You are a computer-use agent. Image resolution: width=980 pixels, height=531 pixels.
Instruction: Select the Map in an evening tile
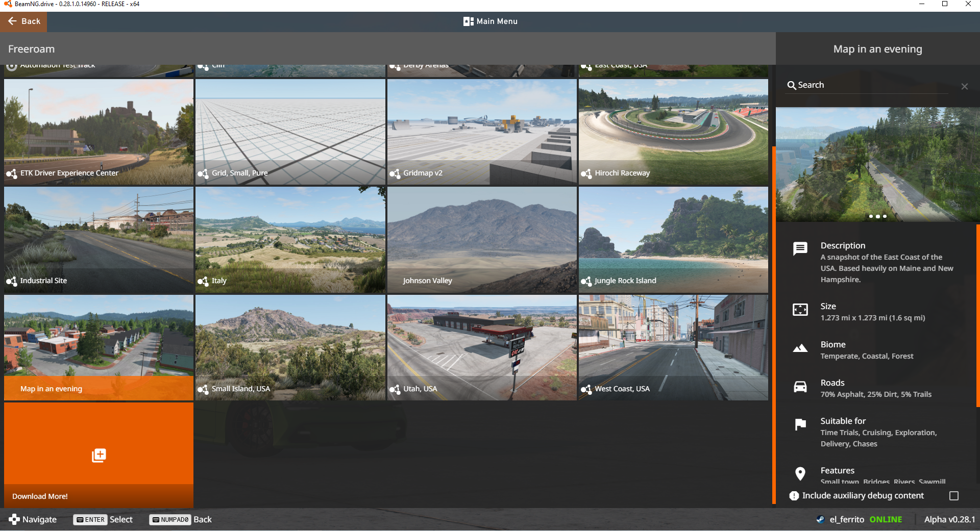[99, 348]
